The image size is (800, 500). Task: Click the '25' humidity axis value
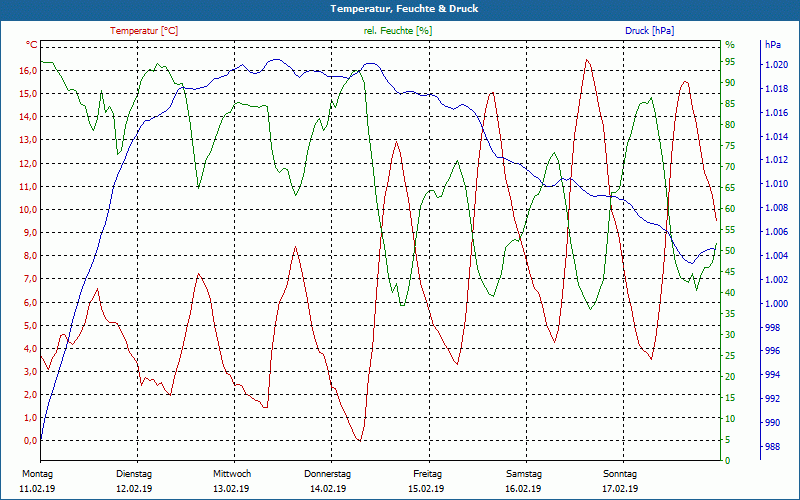point(730,356)
